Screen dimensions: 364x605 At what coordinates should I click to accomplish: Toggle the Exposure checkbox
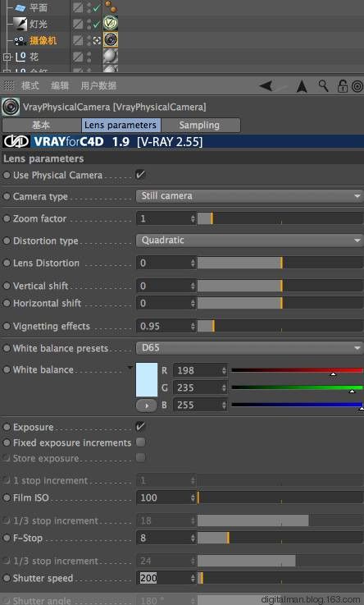pyautogui.click(x=140, y=426)
